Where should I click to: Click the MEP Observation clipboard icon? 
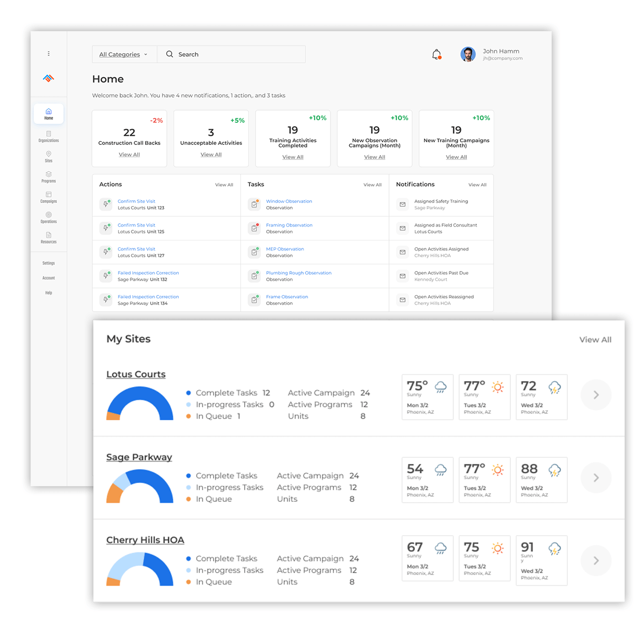(x=254, y=252)
